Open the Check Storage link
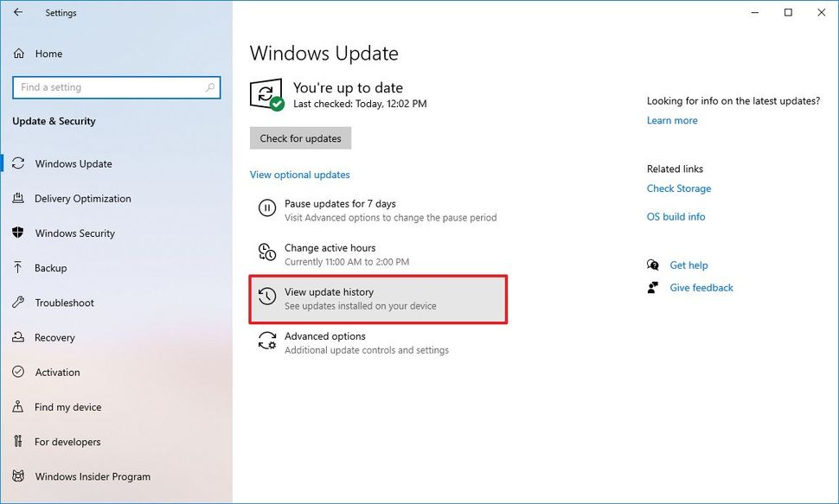 (678, 188)
